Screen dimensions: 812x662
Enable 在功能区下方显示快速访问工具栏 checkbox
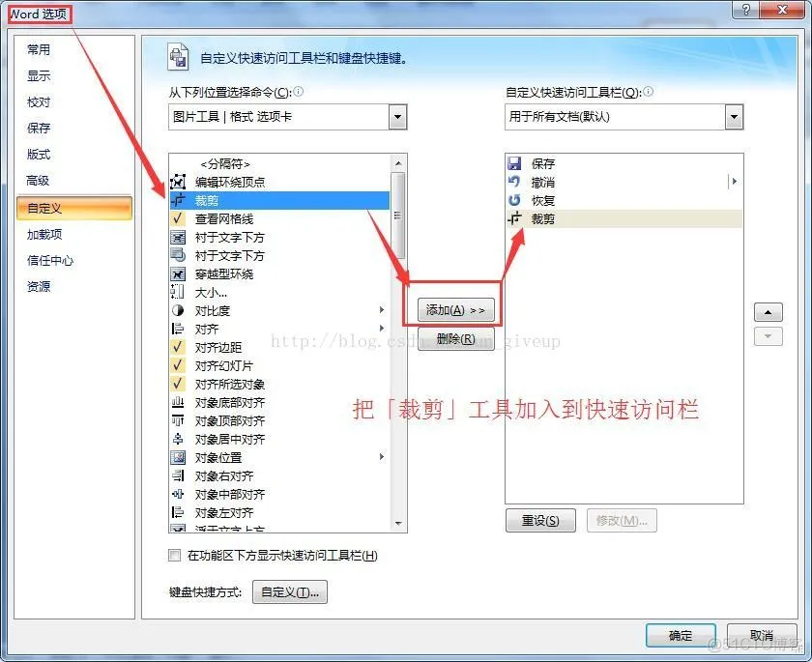[x=175, y=556]
